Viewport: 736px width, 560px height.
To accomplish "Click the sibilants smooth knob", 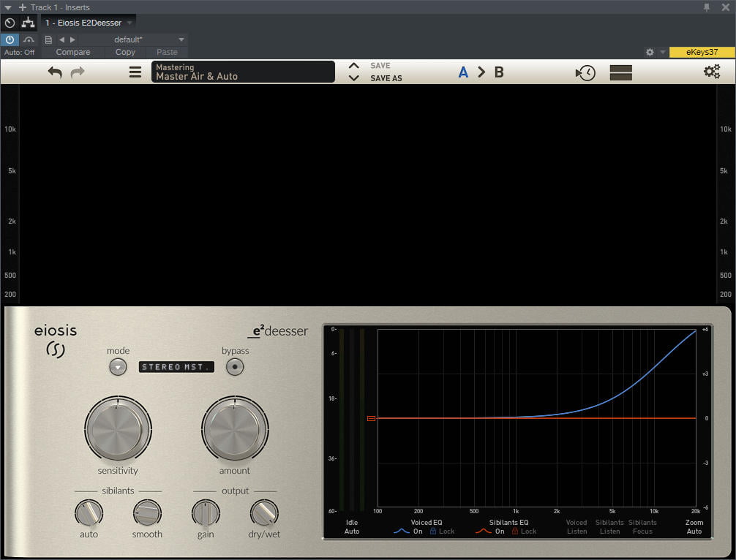I will click(147, 512).
